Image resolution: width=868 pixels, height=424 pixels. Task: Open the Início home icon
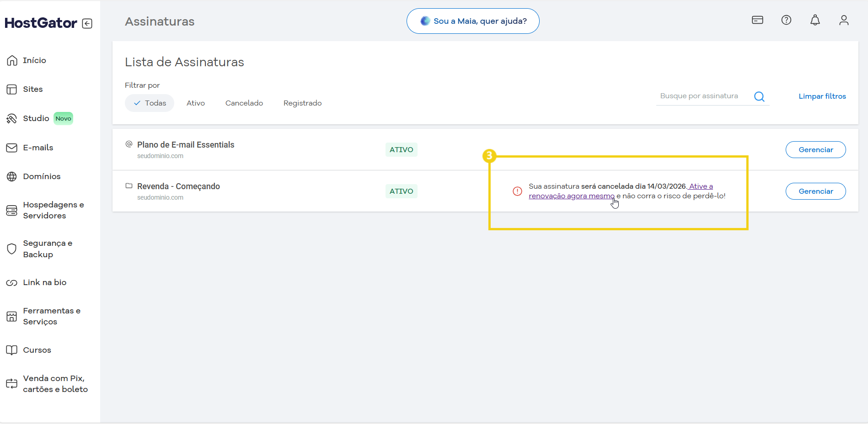coord(12,60)
